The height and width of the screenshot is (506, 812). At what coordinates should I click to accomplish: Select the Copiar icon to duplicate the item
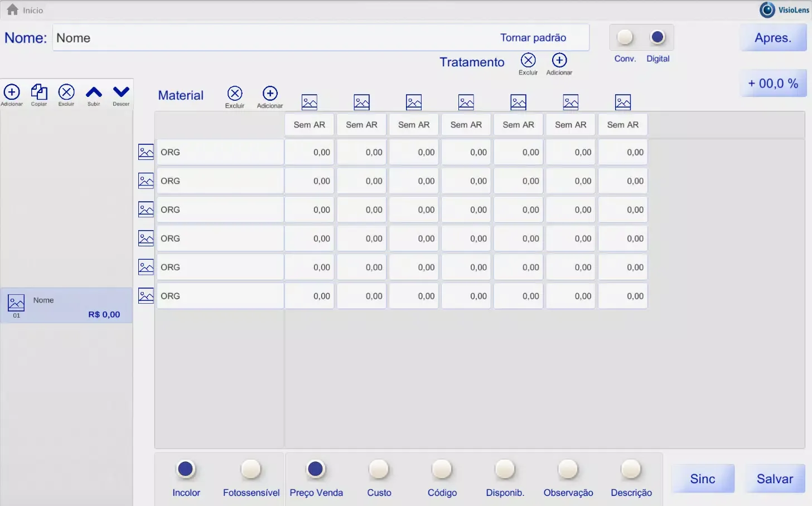click(39, 92)
